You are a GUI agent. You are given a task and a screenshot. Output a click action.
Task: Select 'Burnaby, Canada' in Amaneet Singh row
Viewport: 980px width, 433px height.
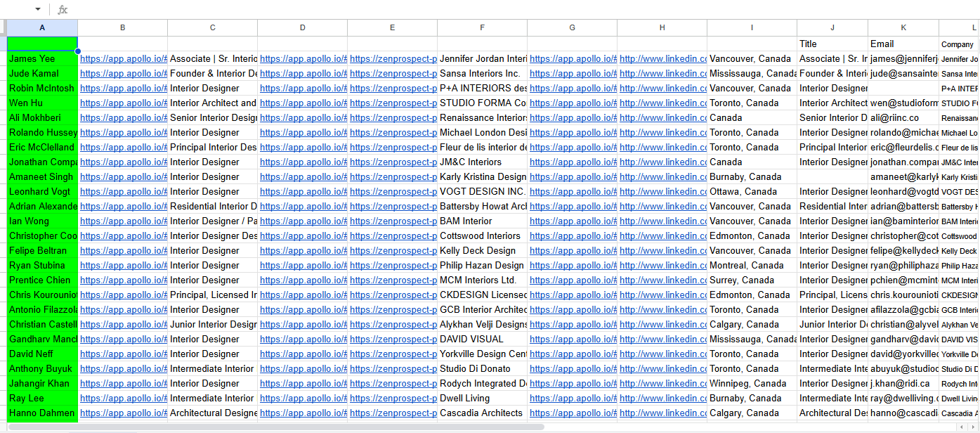click(x=752, y=176)
